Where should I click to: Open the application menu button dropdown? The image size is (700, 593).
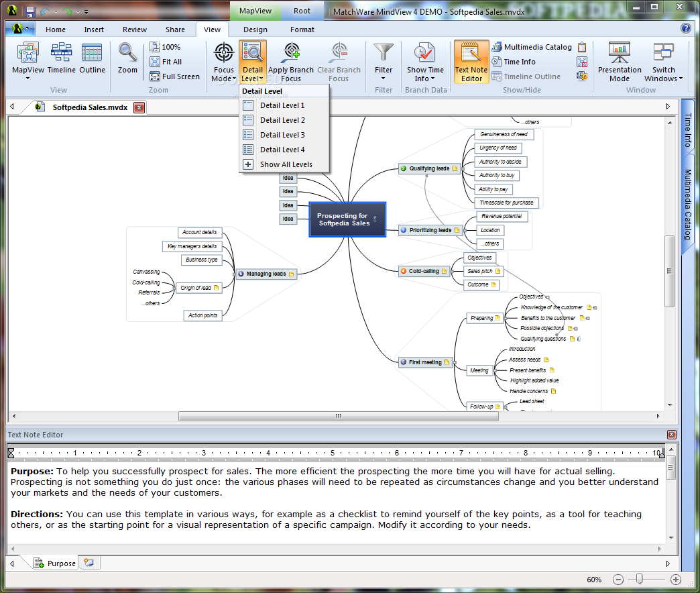(21, 29)
